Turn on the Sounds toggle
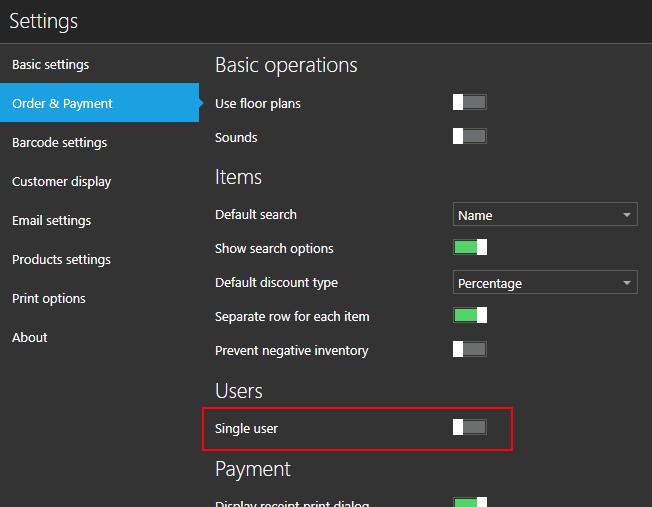The width and height of the screenshot is (652, 507). [x=469, y=137]
